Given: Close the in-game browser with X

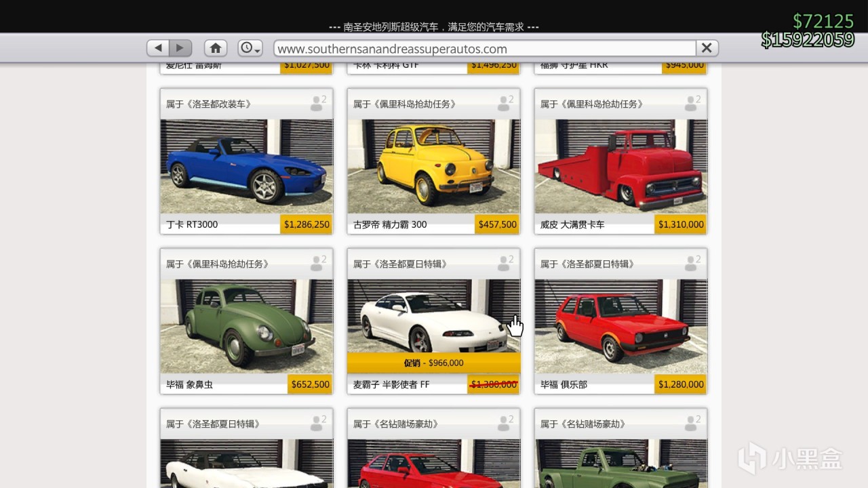Looking at the screenshot, I should [707, 48].
